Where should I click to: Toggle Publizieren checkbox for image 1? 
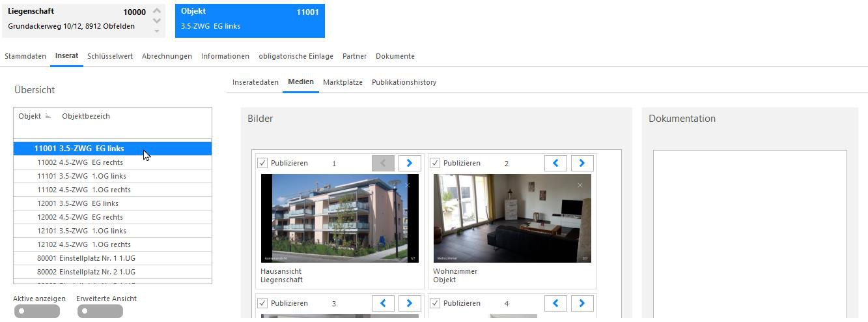(x=262, y=163)
